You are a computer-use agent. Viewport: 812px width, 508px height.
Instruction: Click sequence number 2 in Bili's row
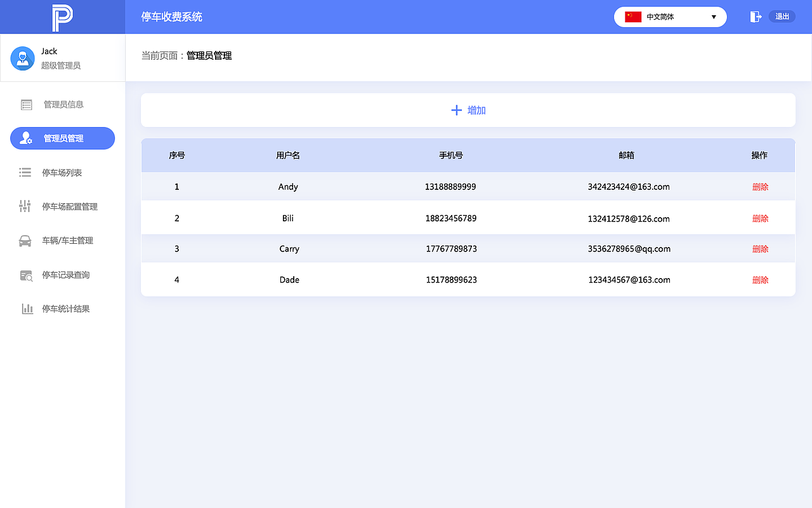click(177, 218)
